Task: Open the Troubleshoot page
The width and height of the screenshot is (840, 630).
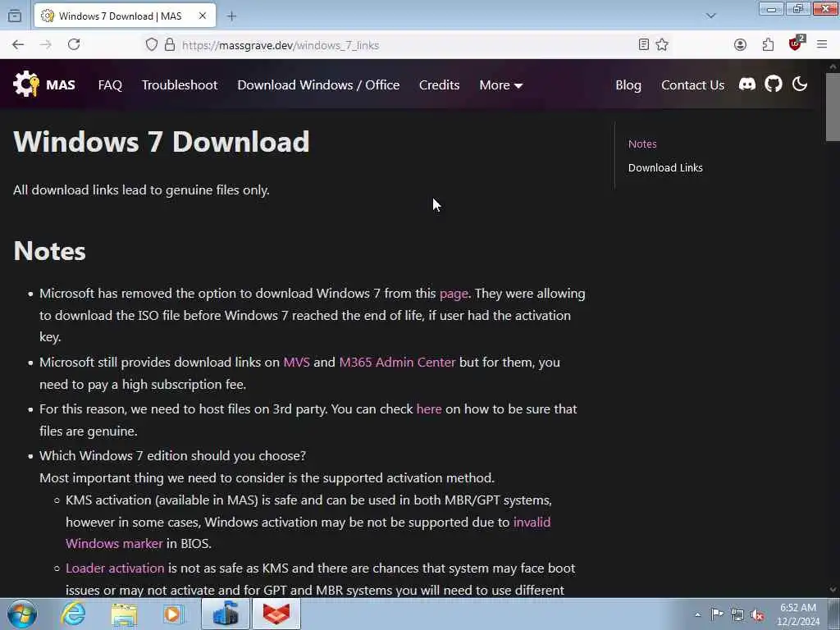Action: [x=180, y=84]
